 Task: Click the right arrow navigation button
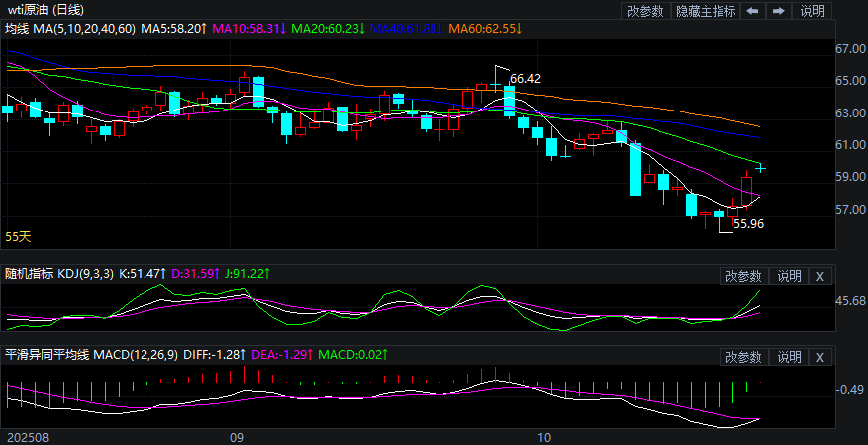click(x=778, y=11)
